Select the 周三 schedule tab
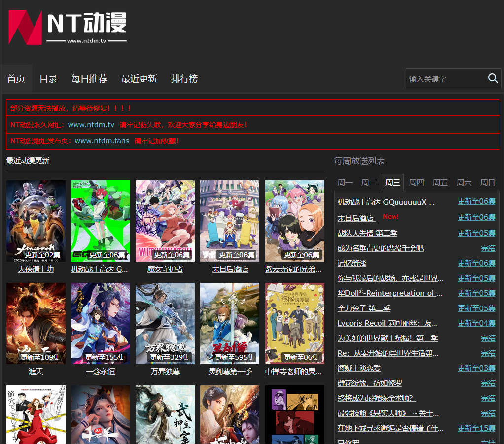 coord(393,182)
